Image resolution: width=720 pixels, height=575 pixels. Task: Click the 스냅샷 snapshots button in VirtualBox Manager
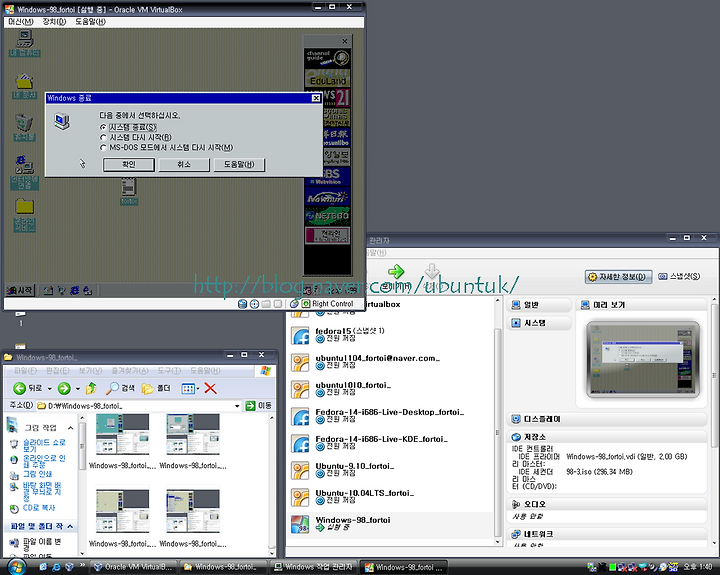pyautogui.click(x=679, y=276)
